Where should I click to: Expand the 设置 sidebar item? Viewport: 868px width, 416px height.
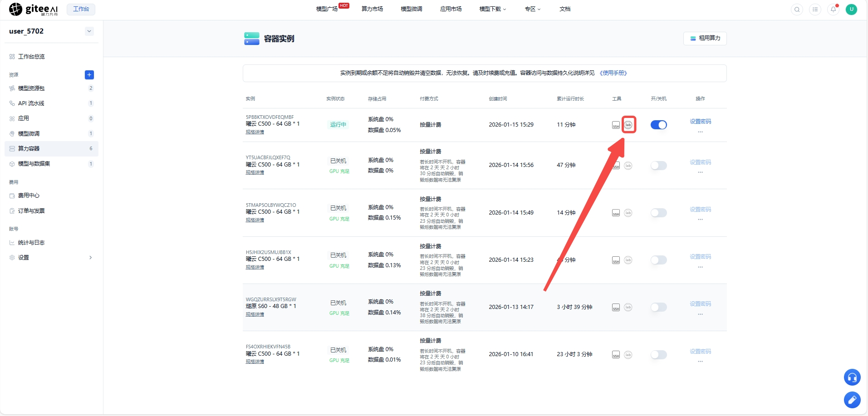coord(51,258)
